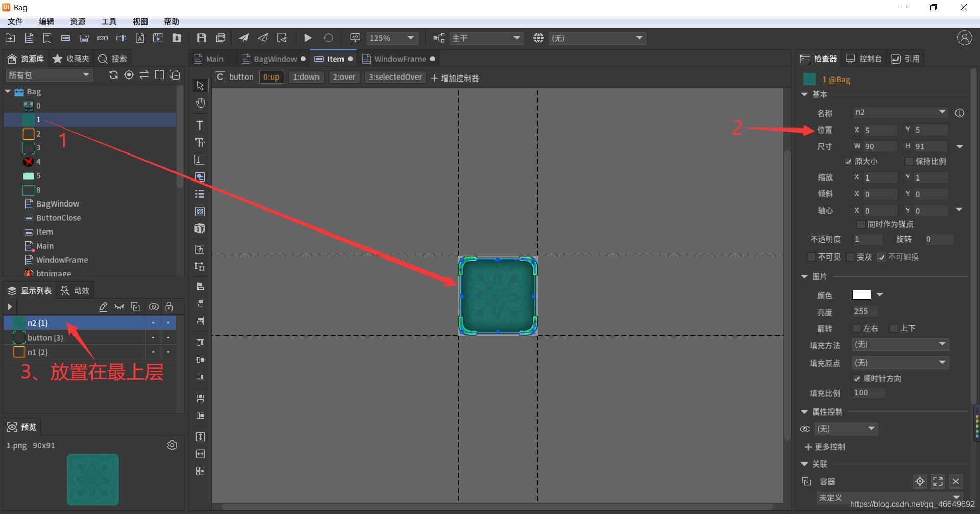Save the current document with floppy icon
980x514 pixels.
[202, 38]
